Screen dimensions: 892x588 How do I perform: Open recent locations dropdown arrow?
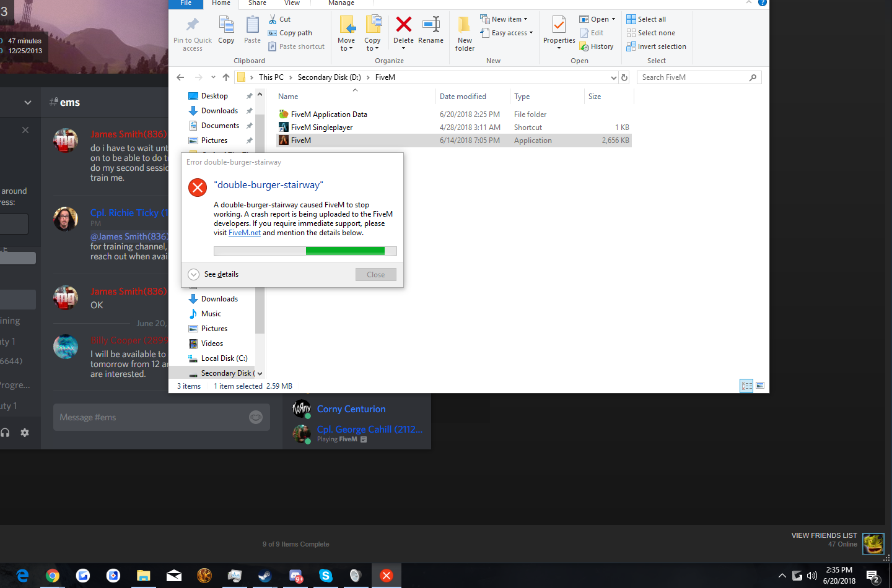point(213,77)
